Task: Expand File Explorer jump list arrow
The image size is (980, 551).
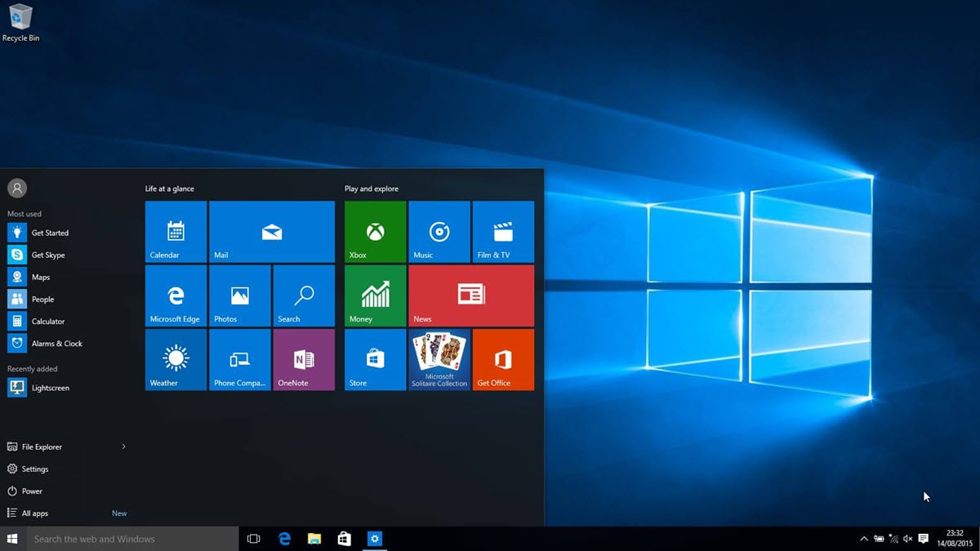Action: [124, 447]
